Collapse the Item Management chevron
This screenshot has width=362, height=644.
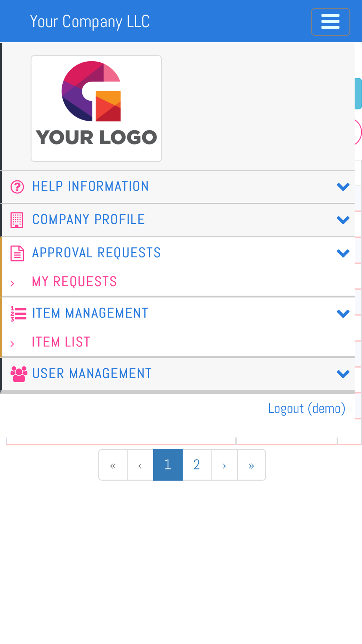click(343, 314)
